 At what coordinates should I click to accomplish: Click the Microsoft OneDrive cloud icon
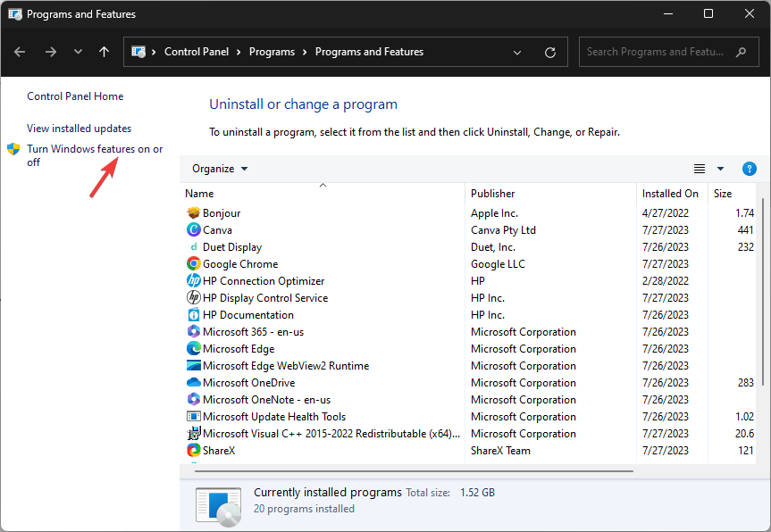click(x=194, y=382)
